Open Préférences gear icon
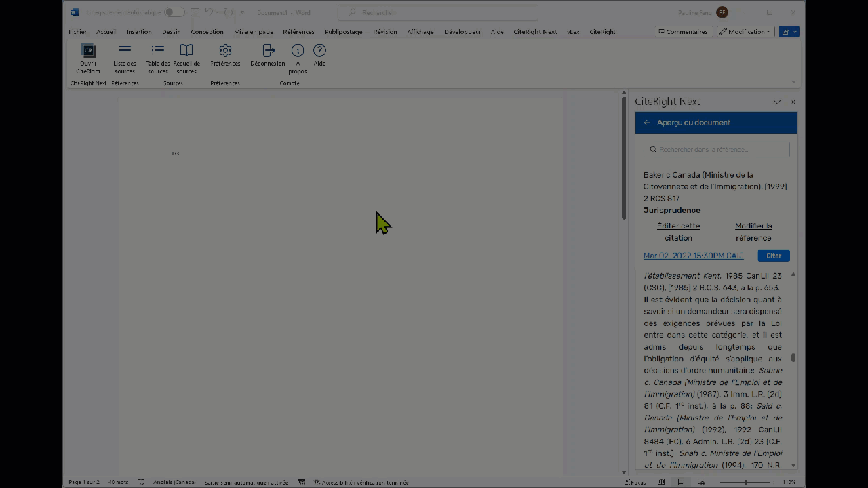868x488 pixels. click(x=225, y=51)
